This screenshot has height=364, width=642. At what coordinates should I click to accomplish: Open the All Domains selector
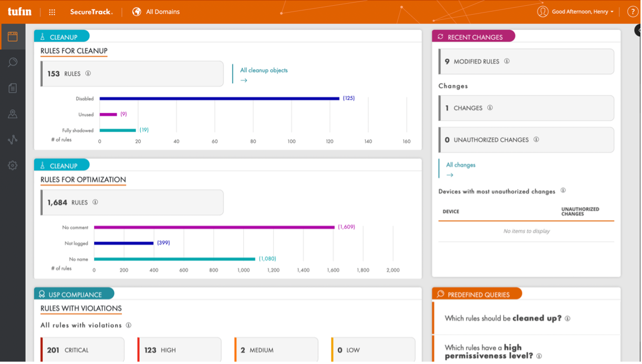[156, 12]
